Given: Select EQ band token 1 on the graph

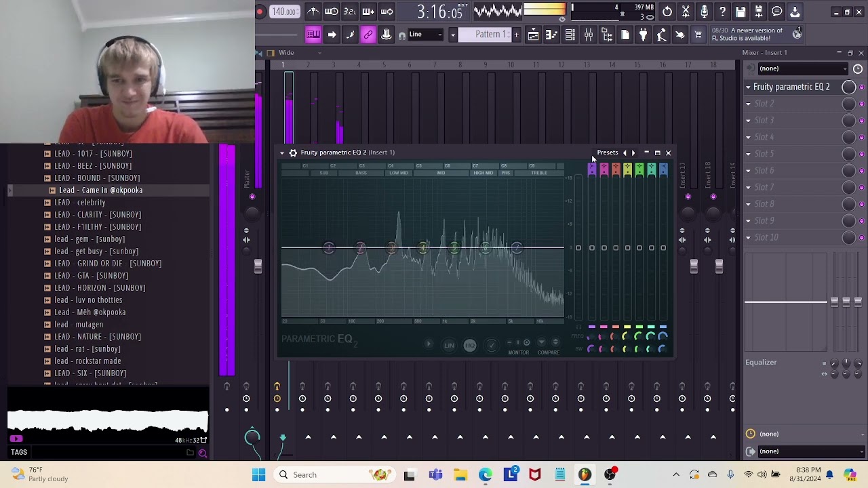Looking at the screenshot, I should [329, 248].
